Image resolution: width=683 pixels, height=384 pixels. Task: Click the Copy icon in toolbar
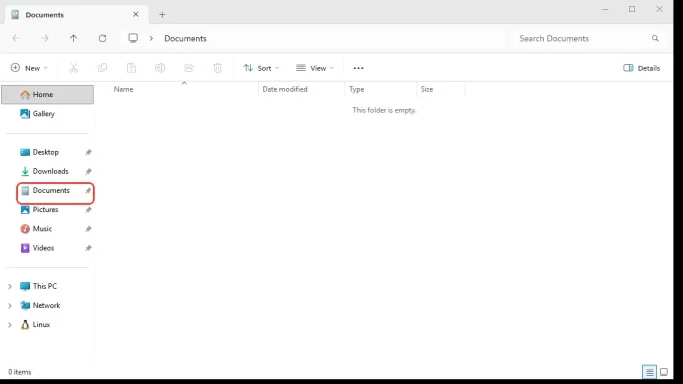102,68
